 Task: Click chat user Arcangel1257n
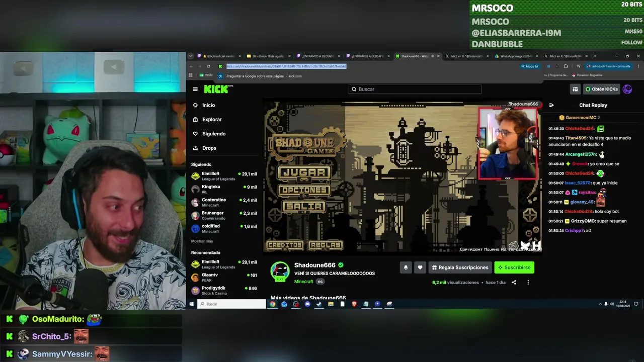tap(580, 154)
